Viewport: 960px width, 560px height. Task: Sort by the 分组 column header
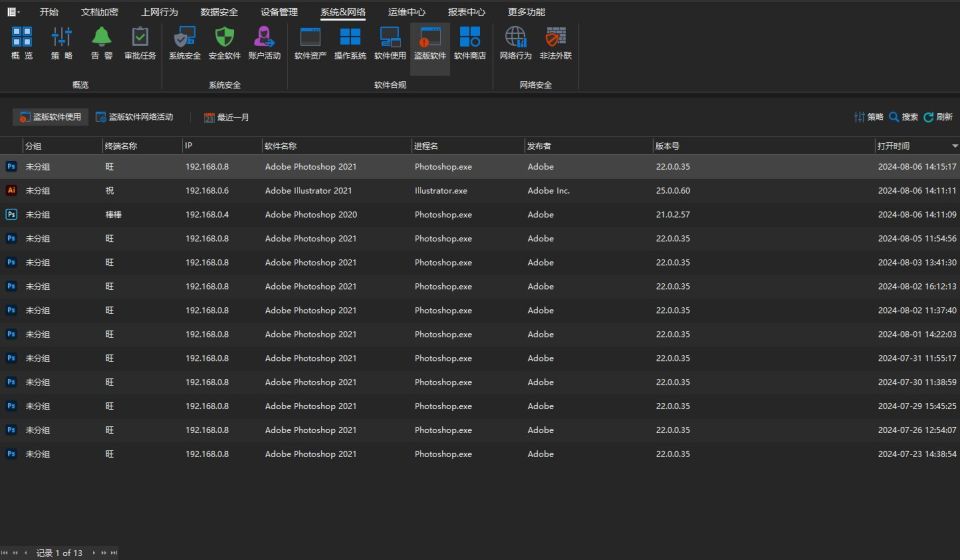[62, 146]
